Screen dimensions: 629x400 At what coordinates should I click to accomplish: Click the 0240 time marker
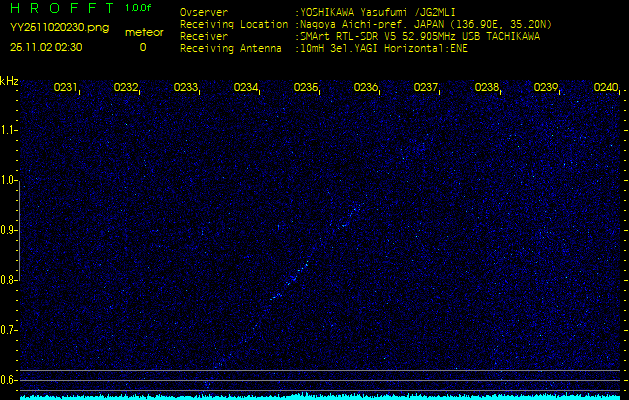click(x=606, y=88)
